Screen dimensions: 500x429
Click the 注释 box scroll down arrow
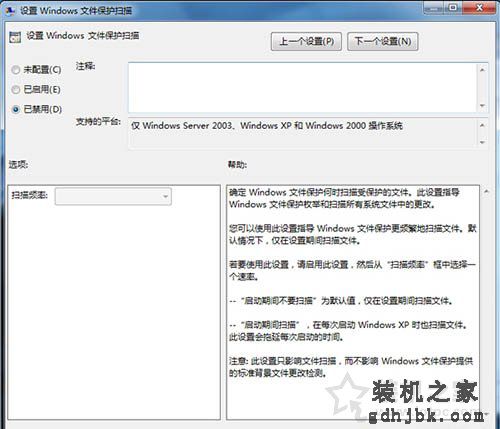482,106
